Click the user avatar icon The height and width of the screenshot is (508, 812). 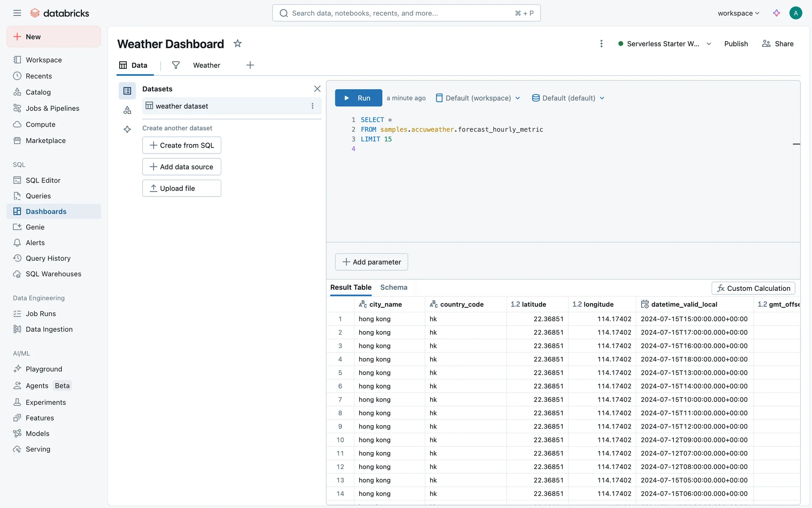(x=796, y=13)
